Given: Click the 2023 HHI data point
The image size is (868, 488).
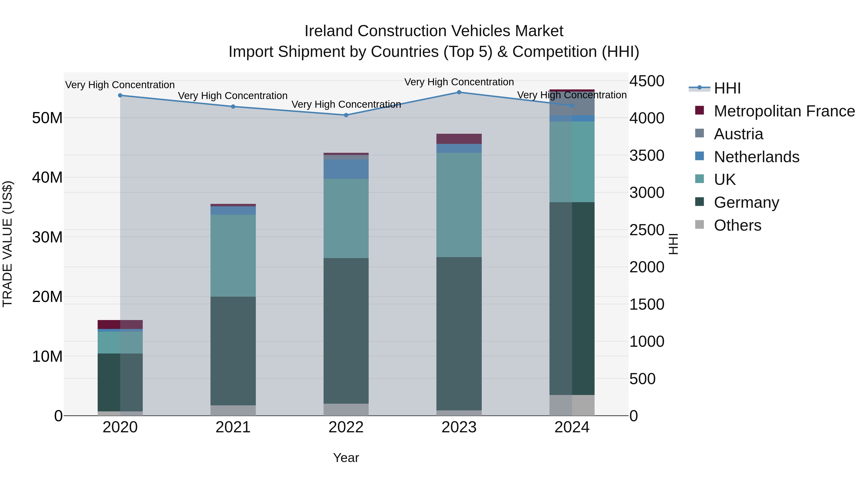Looking at the screenshot, I should (x=459, y=92).
